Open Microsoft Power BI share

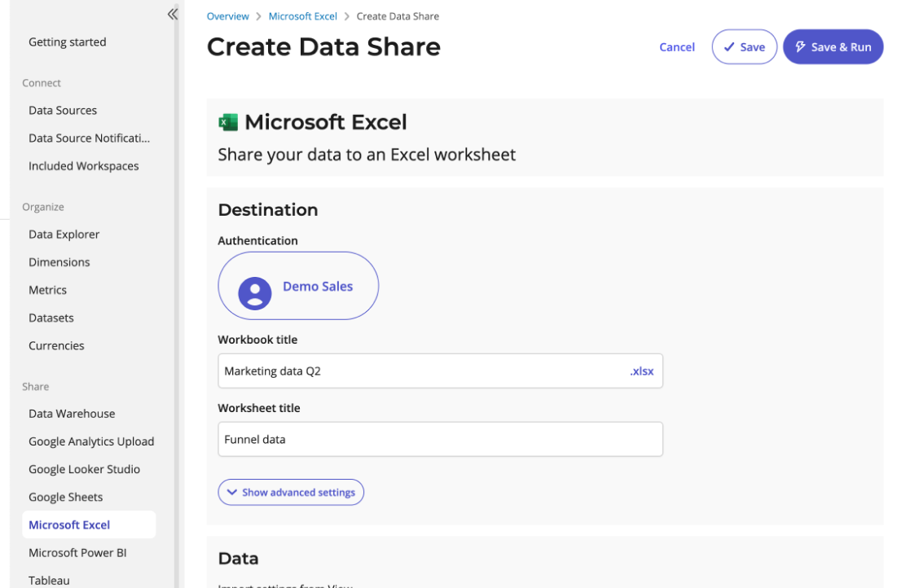pyautogui.click(x=77, y=553)
